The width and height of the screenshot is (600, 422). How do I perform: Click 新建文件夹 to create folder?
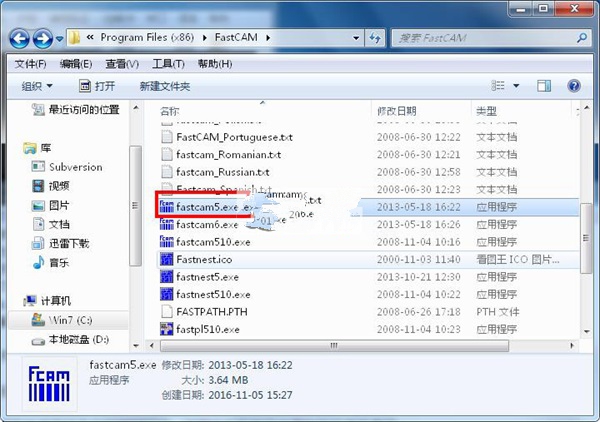click(x=165, y=86)
